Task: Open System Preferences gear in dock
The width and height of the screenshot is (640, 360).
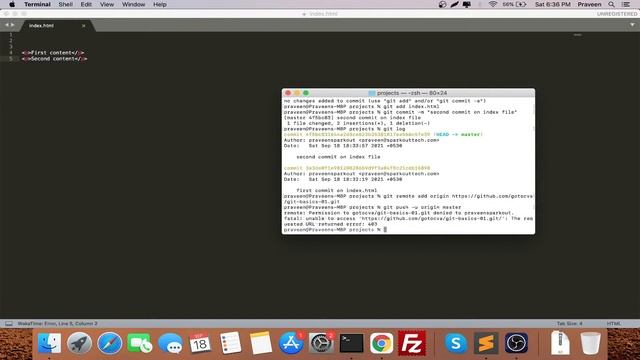Action: [x=321, y=343]
